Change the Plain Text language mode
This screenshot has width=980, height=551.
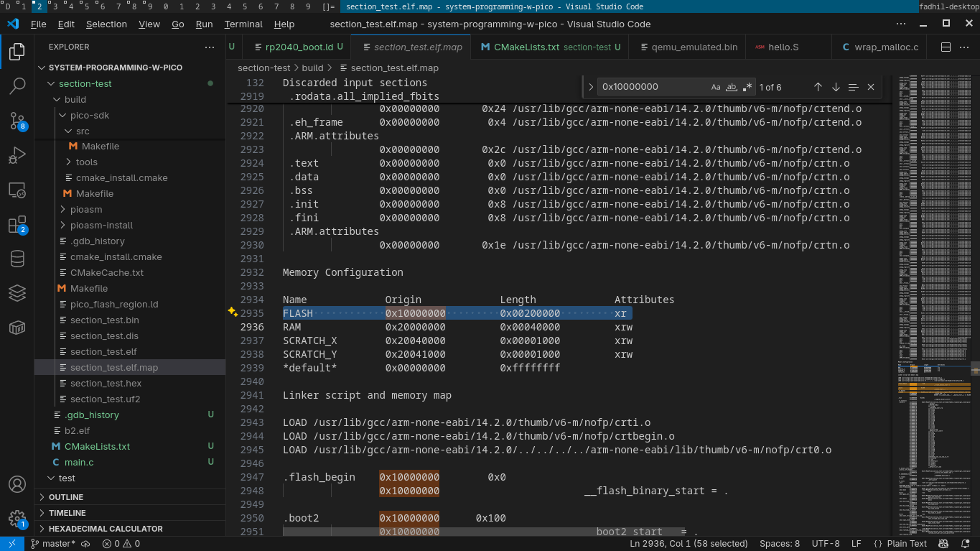point(907,544)
